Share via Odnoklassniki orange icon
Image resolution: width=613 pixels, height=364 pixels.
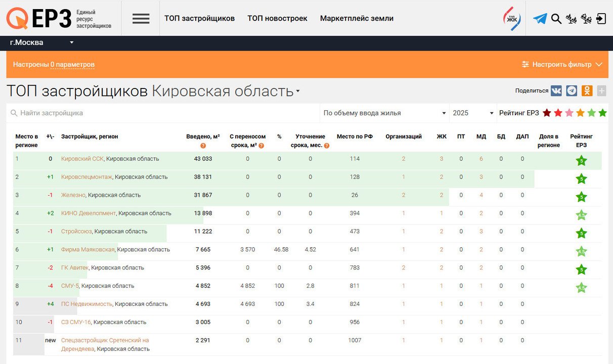[x=587, y=91]
